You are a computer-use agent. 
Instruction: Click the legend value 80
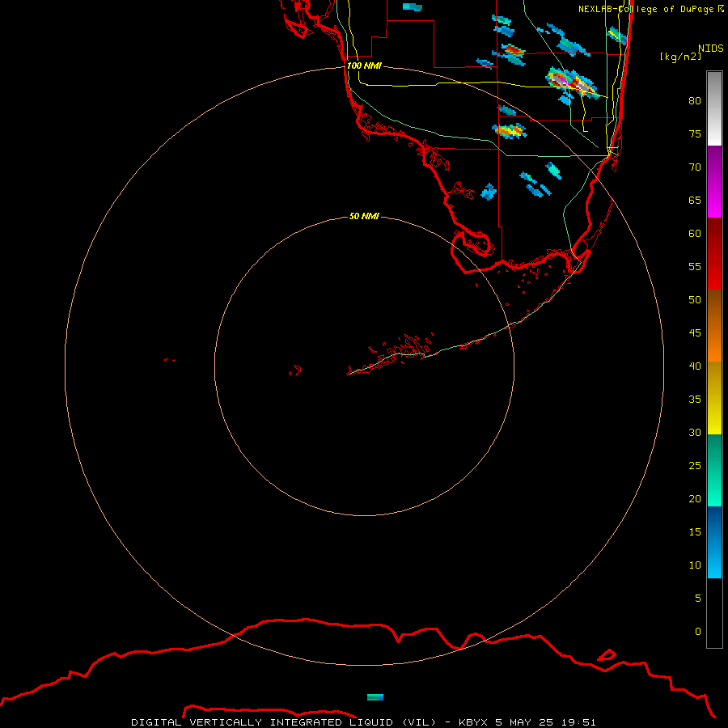695,101
